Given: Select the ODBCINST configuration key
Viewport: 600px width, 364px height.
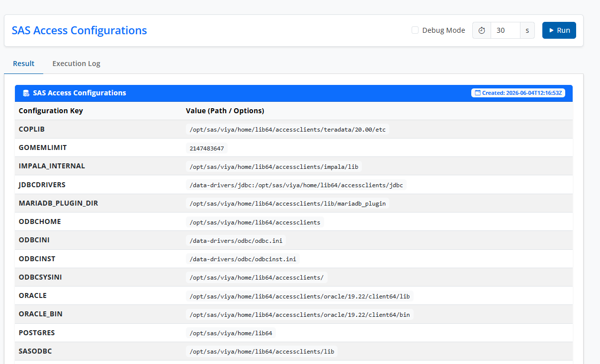Looking at the screenshot, I should coord(37,259).
